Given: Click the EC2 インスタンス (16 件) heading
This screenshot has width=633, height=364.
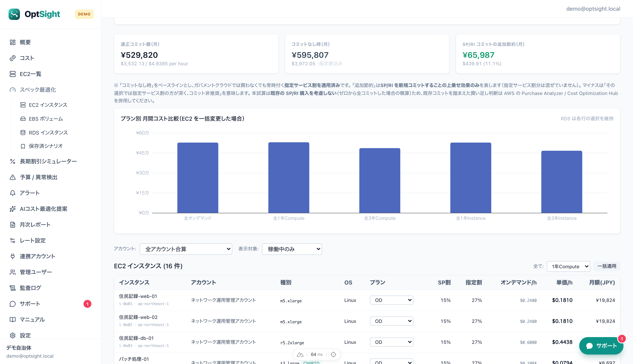Looking at the screenshot, I should pyautogui.click(x=148, y=266).
